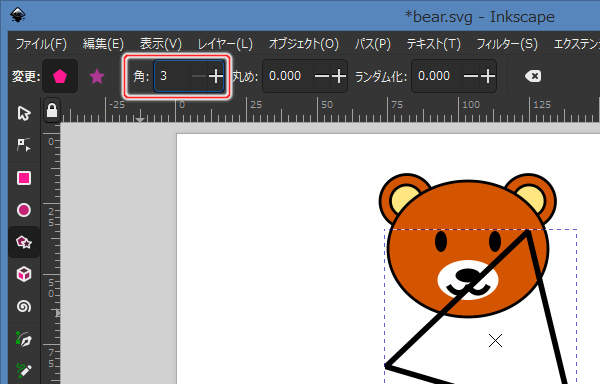Decrease 丸め rounding with minus
This screenshot has width=600, height=384.
(x=322, y=76)
